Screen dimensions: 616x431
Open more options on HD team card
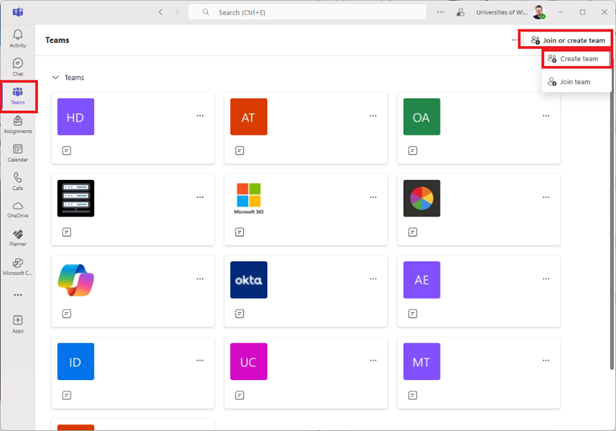click(200, 116)
